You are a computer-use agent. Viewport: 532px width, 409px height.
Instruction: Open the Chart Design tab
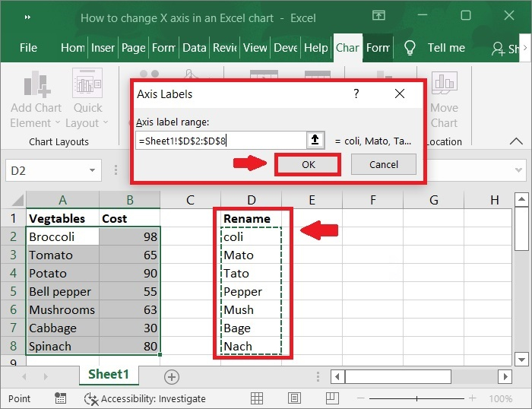coord(347,48)
